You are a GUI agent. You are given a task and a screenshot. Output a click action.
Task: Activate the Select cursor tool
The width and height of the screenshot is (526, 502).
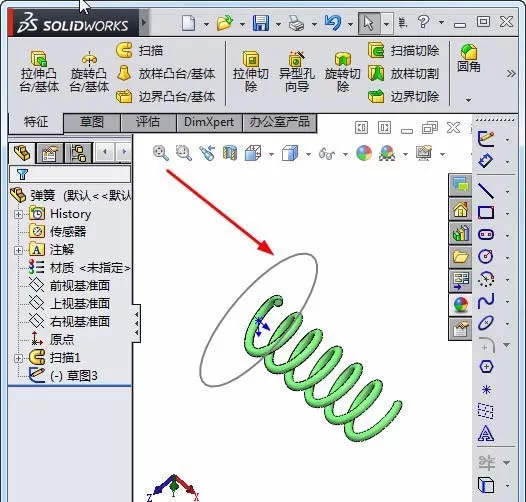[x=369, y=23]
